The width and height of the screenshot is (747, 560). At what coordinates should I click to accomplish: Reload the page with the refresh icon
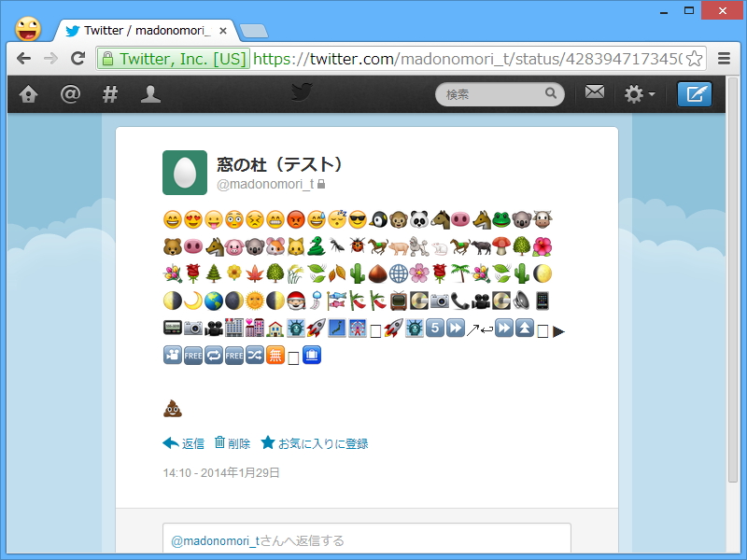click(78, 58)
